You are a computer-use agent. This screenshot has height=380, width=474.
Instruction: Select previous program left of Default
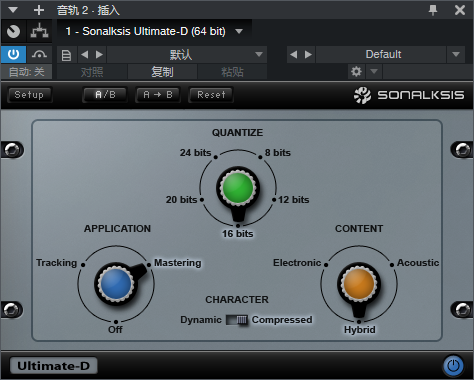point(293,54)
